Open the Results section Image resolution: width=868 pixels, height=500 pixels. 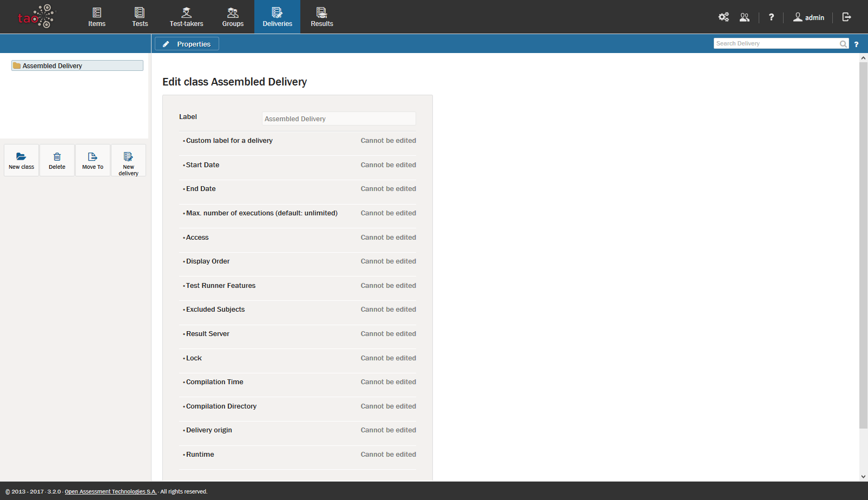(x=321, y=17)
